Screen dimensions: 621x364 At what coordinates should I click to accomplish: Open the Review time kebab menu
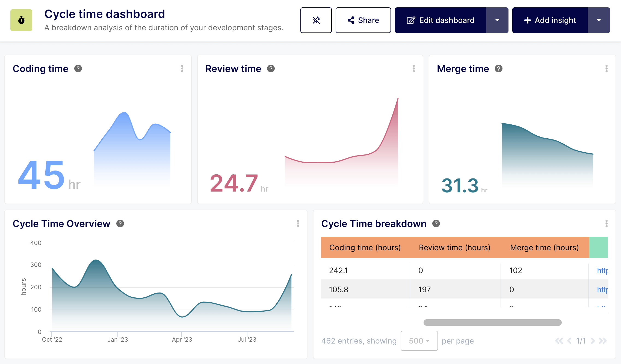coord(414,69)
